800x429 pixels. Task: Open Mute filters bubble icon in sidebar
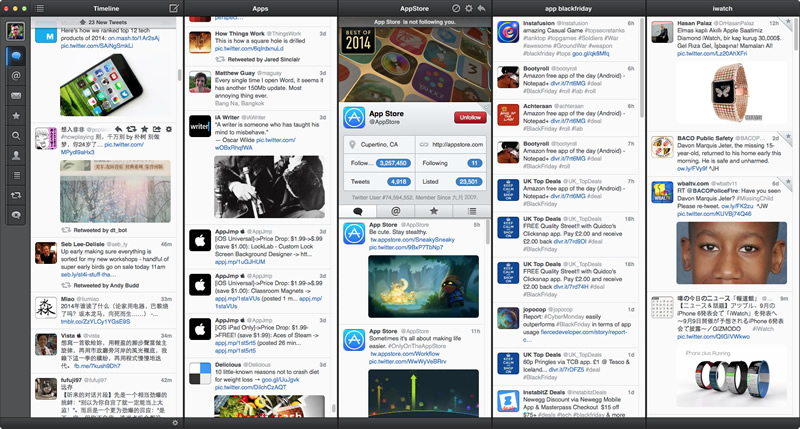click(16, 215)
